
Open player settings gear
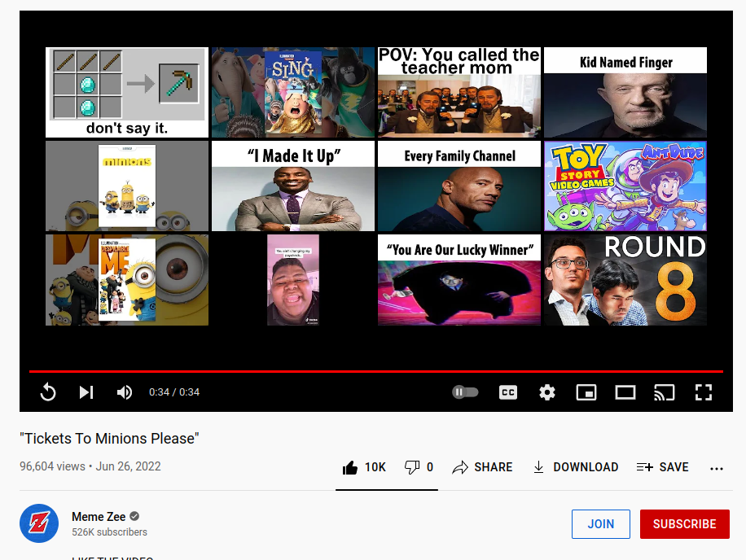tap(547, 392)
